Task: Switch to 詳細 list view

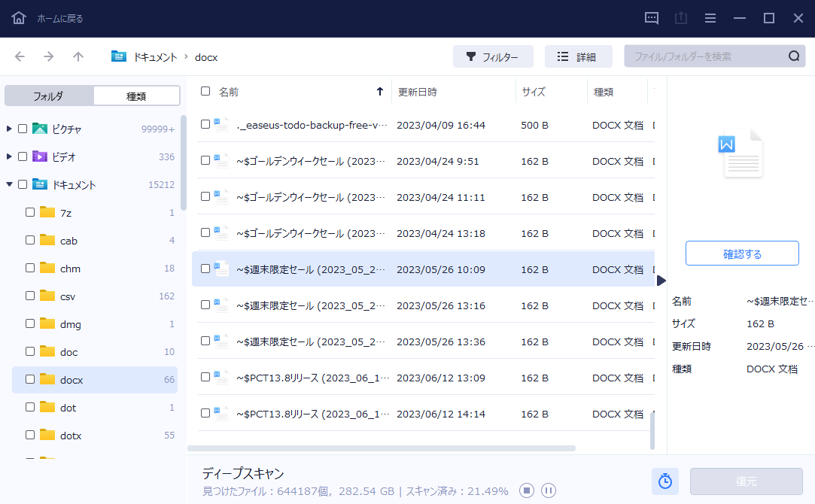Action: point(578,56)
